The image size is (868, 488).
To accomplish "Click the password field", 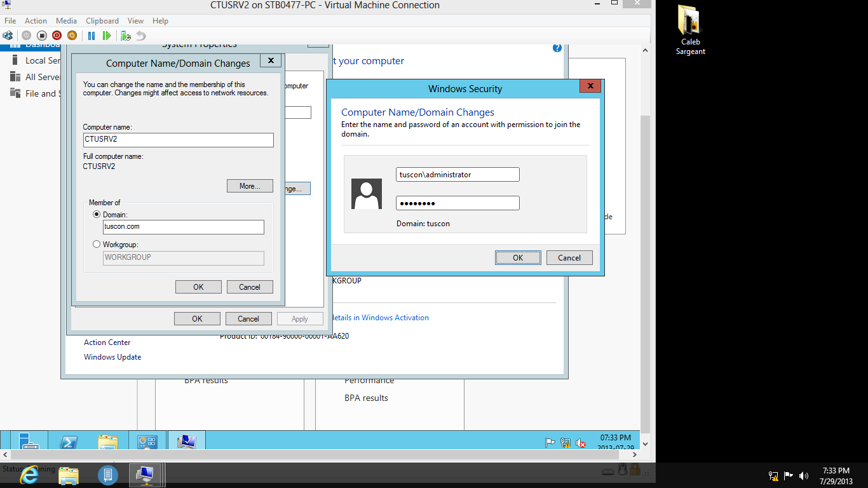I will [458, 203].
